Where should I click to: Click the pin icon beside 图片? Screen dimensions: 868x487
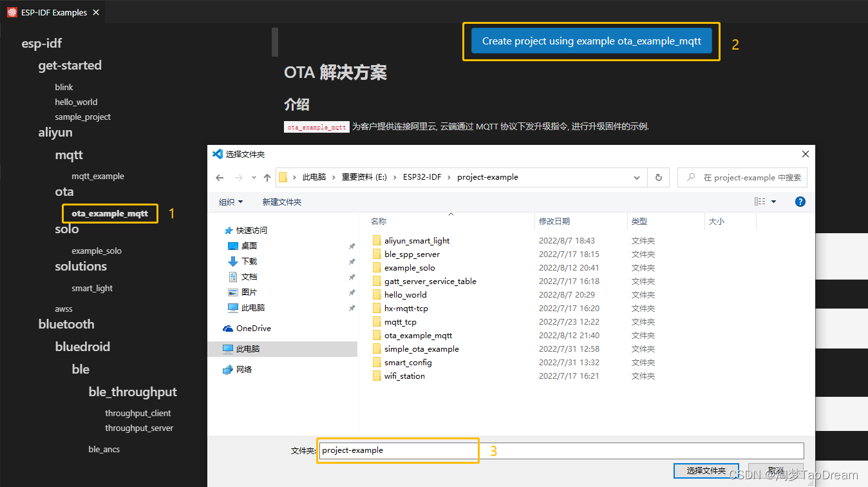352,292
